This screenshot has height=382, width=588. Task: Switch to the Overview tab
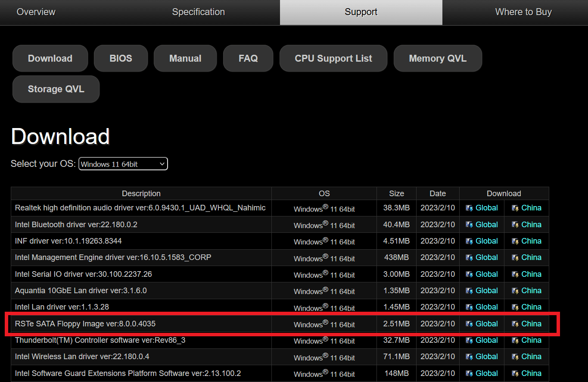point(36,12)
